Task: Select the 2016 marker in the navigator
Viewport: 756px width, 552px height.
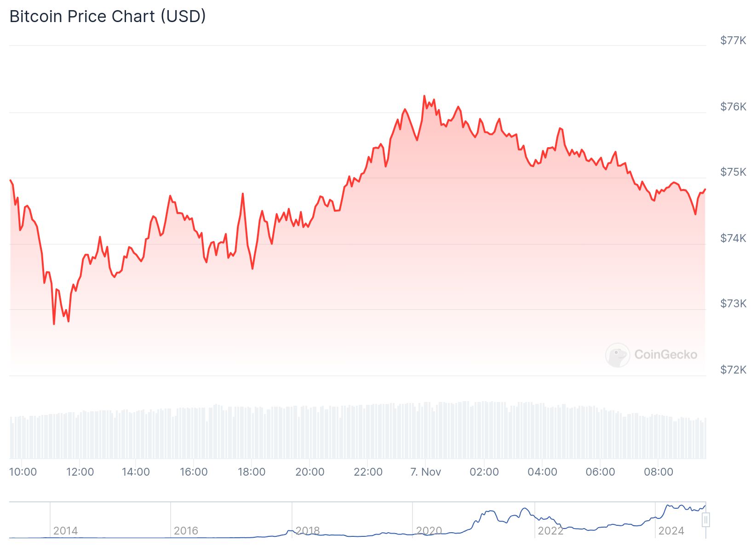Action: click(186, 531)
